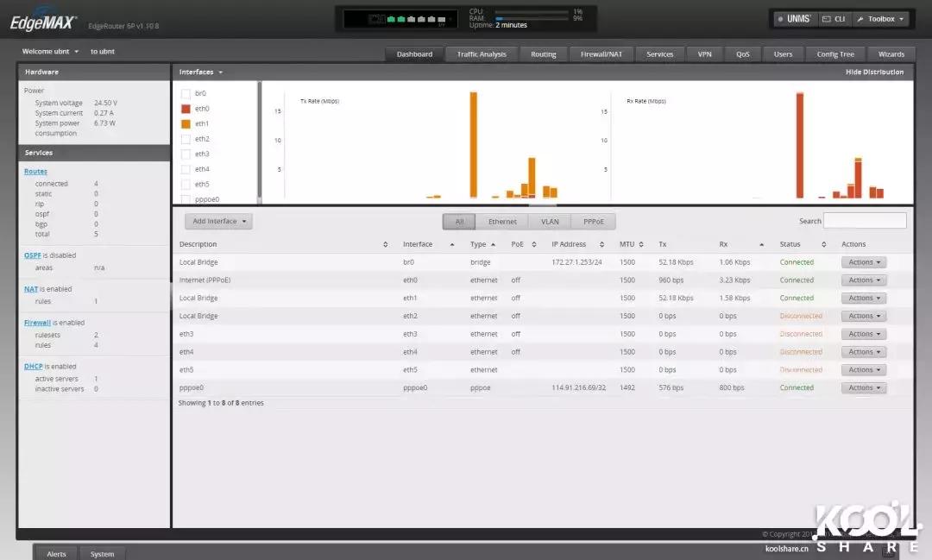Toggle the eth1 orange chart checkbox

[186, 123]
